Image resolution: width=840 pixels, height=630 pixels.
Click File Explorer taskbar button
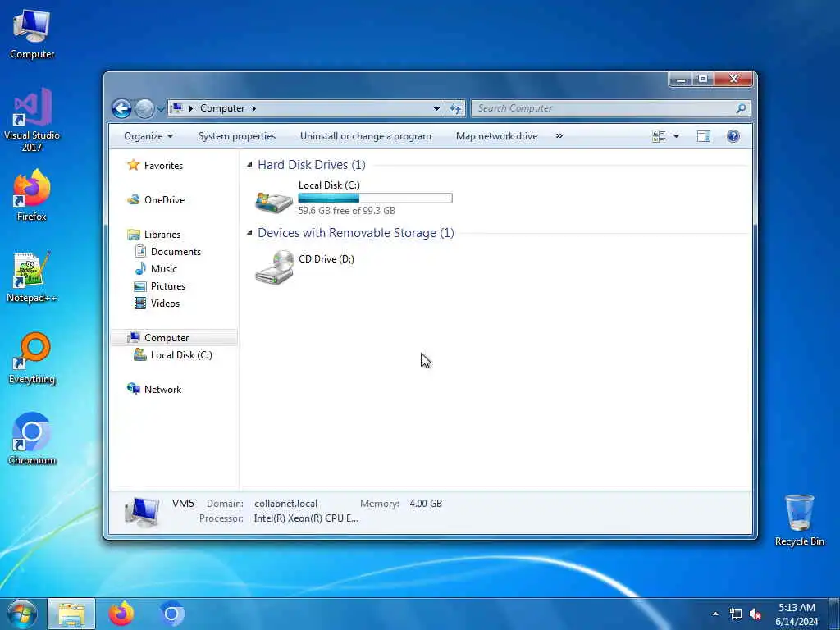pos(71,614)
